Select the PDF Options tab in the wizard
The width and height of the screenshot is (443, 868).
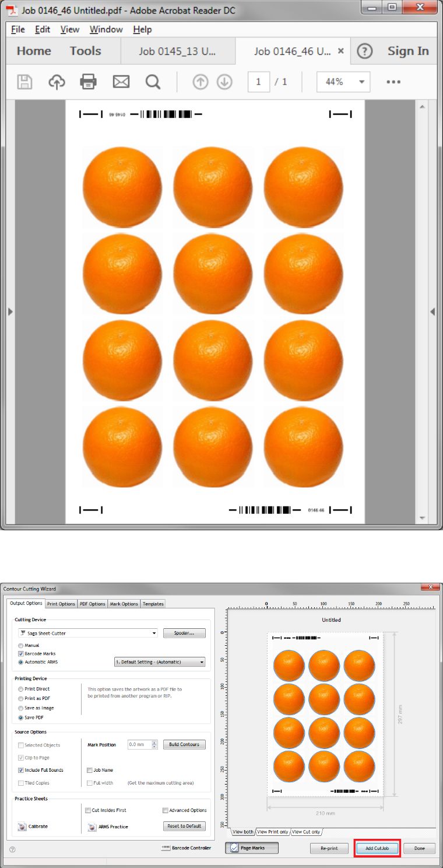[93, 604]
